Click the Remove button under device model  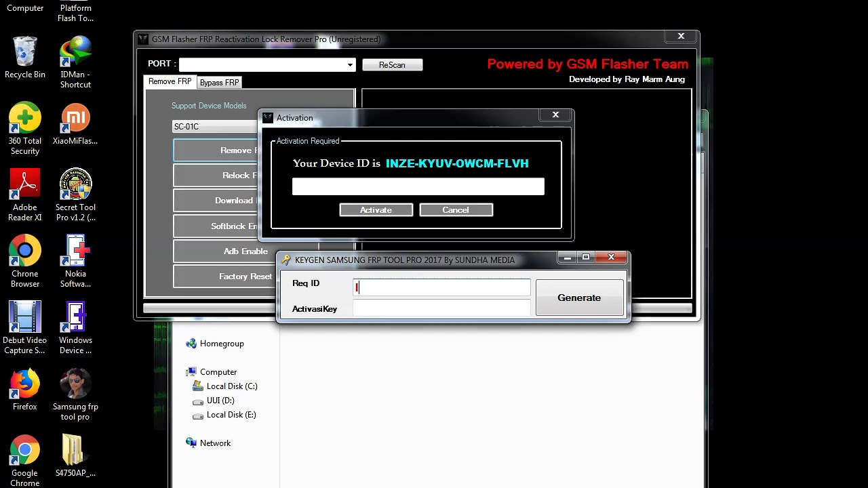tap(216, 150)
